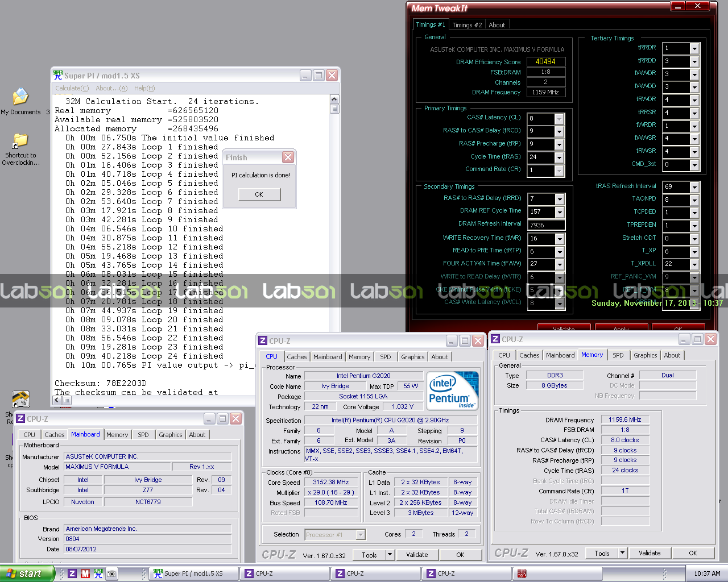Open the TAONPD dropdown
The height and width of the screenshot is (582, 728).
pos(694,200)
